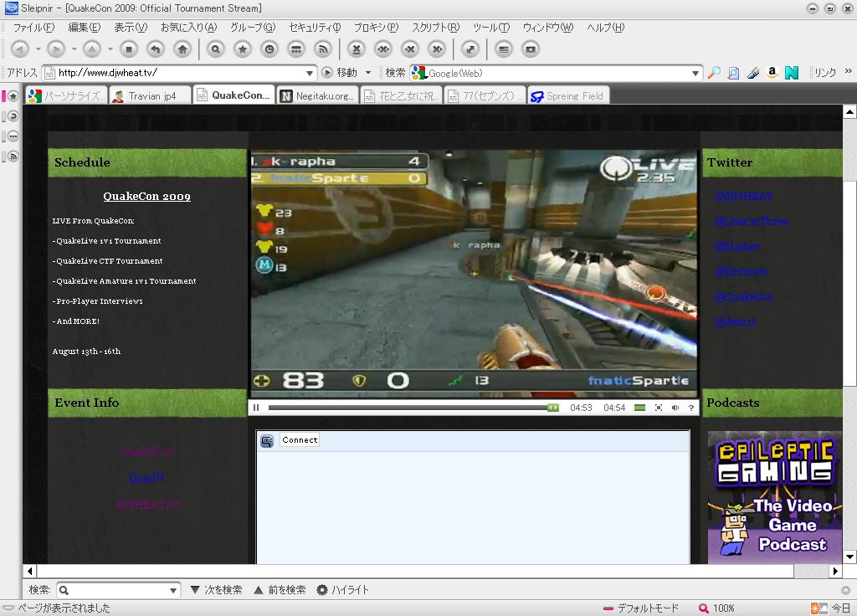Click the 次を検索 find next button

click(217, 590)
